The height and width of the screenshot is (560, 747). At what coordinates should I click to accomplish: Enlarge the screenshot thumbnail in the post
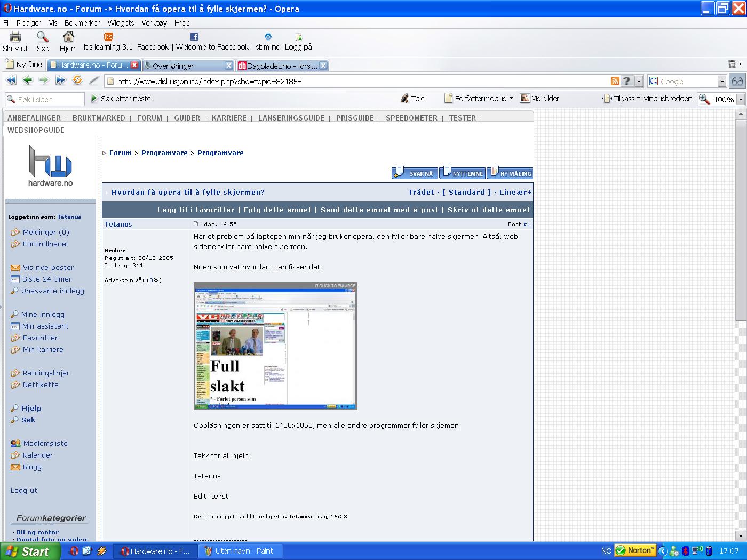(x=275, y=346)
